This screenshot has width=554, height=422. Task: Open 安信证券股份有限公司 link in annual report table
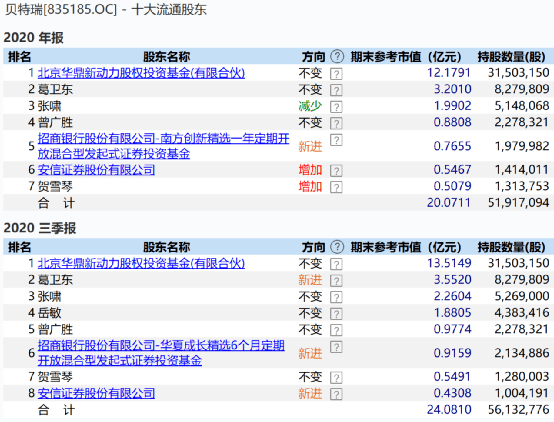tap(96, 170)
